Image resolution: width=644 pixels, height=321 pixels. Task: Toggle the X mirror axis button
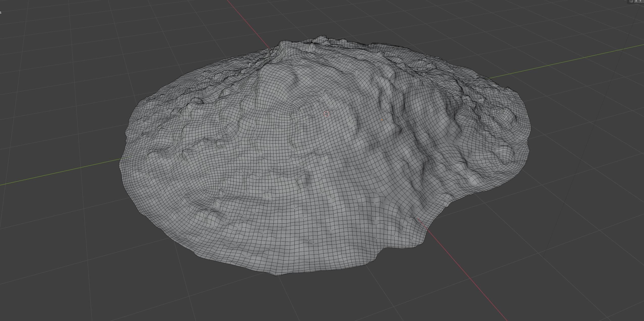[x=636, y=1]
